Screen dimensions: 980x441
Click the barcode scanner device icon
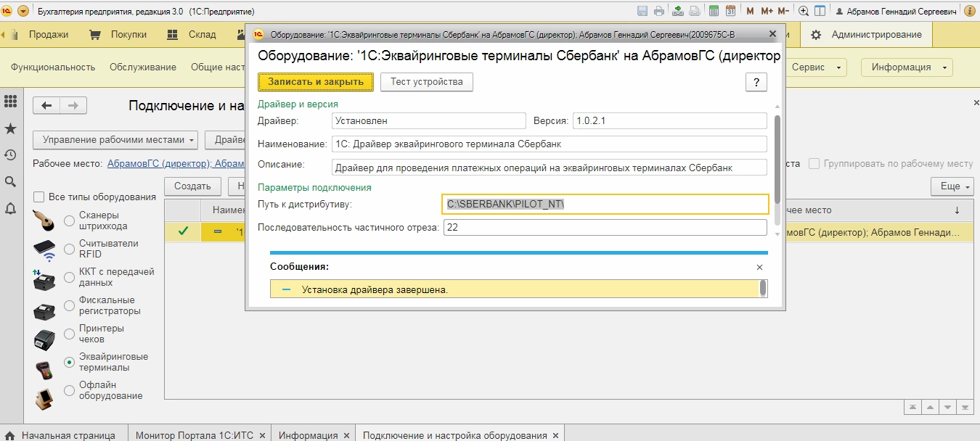[44, 220]
